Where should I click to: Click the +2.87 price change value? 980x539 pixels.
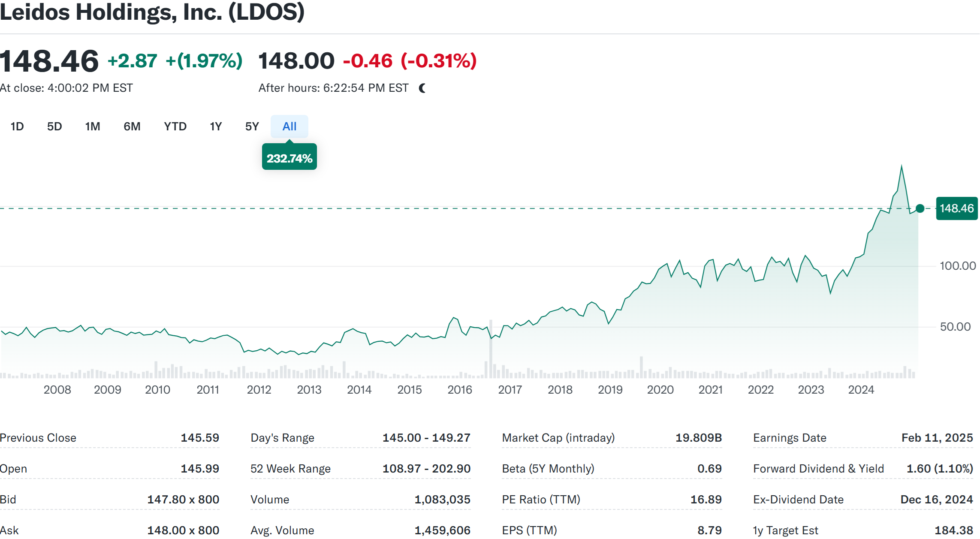point(133,61)
